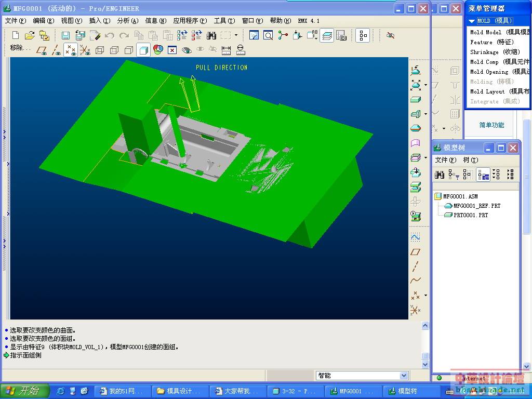Image resolution: width=532 pixels, height=399 pixels.
Task: Click the parting surface icon in right toolbar
Action: pos(416,143)
